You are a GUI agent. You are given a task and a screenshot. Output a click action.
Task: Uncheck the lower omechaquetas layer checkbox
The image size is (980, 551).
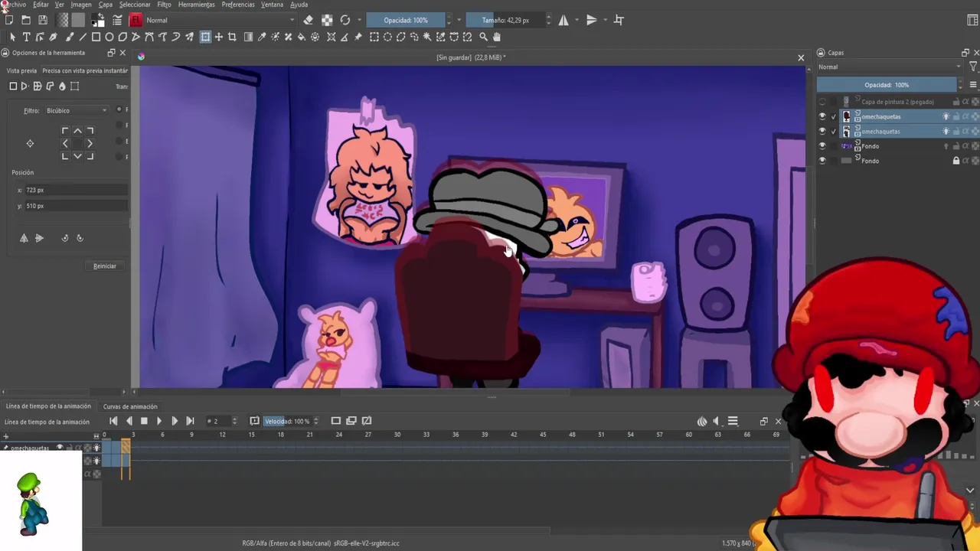pyautogui.click(x=834, y=132)
